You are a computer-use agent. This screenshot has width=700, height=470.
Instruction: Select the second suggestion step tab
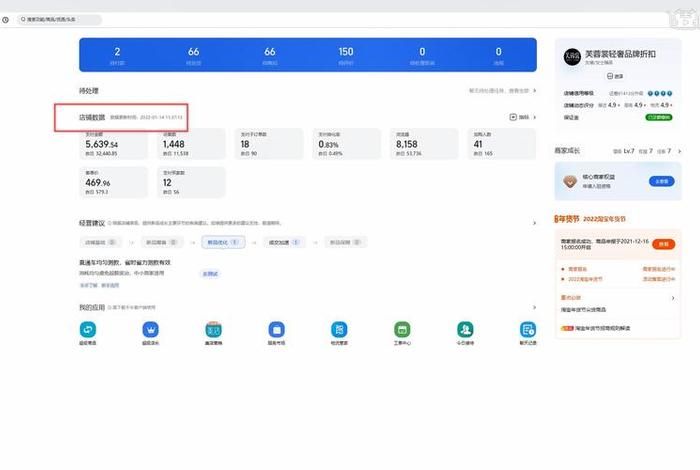coord(162,242)
